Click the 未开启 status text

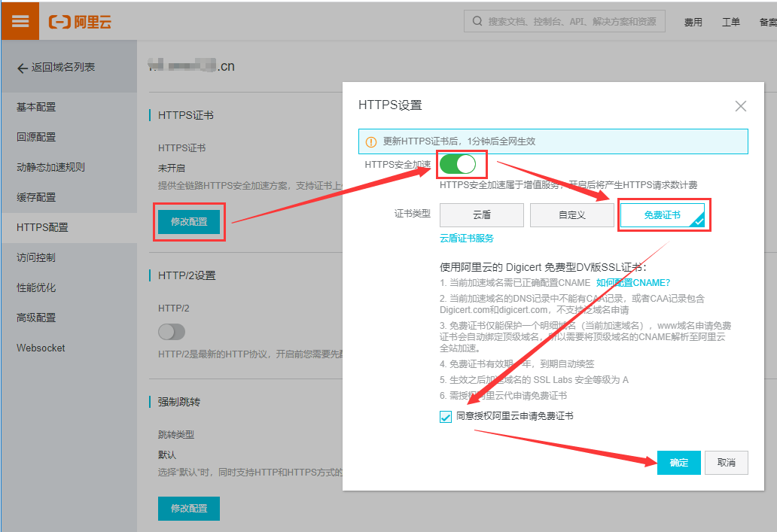[172, 169]
